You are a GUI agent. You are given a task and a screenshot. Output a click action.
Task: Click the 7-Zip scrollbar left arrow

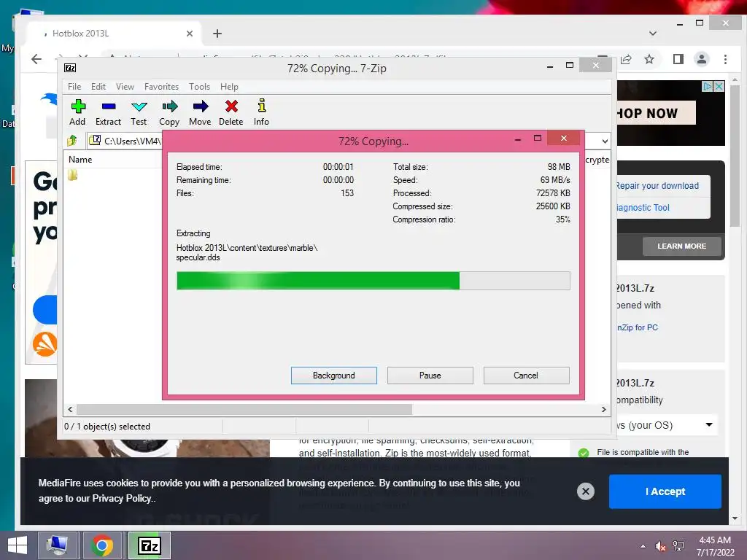[71, 409]
